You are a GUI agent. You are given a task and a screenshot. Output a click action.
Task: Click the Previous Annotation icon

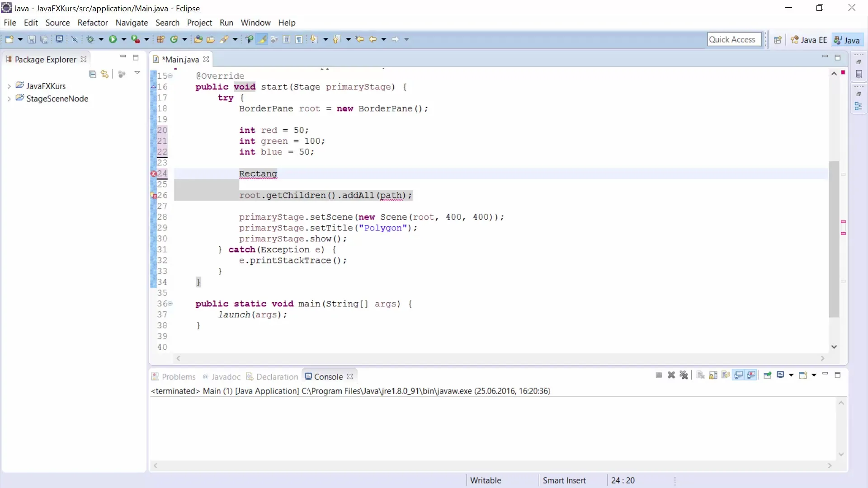point(336,39)
